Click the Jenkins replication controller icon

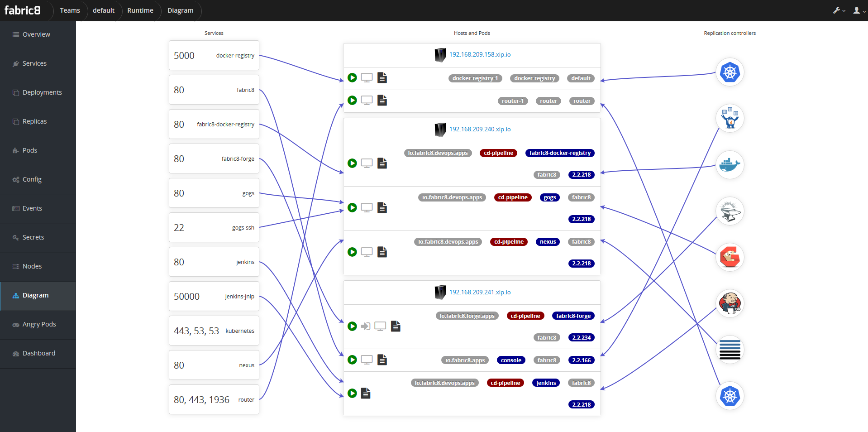pos(730,303)
